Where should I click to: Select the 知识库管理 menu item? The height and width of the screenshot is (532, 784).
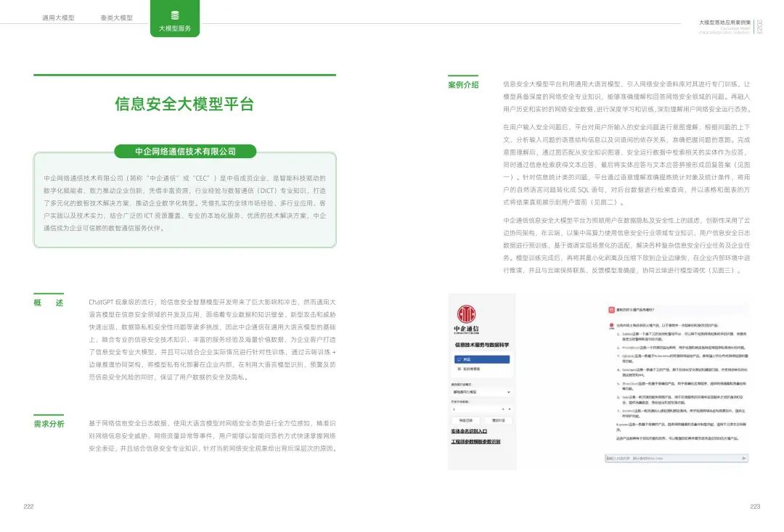(x=468, y=369)
